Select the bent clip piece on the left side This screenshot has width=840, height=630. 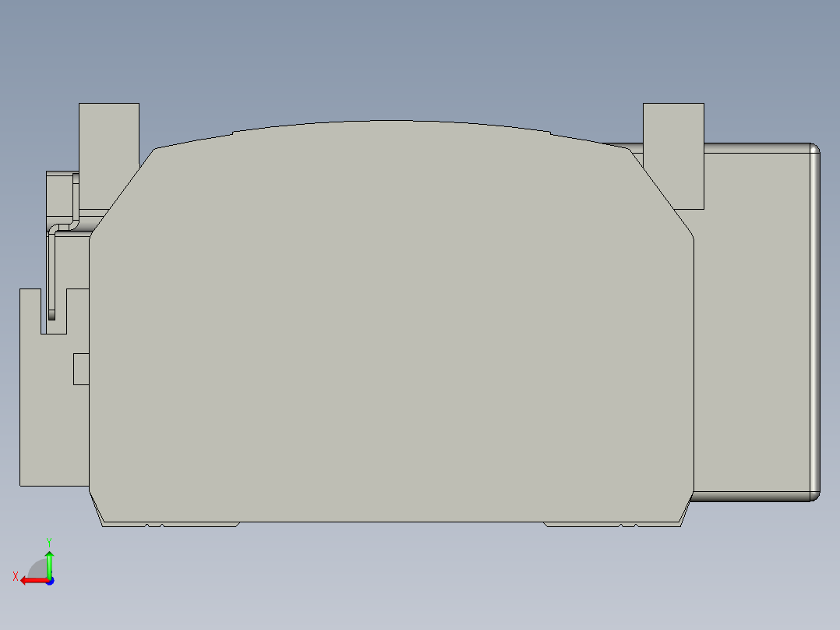pyautogui.click(x=52, y=274)
